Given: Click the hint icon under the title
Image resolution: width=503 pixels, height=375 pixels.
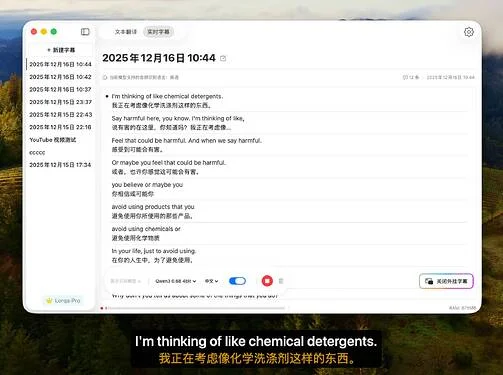Looking at the screenshot, I should tap(105, 77).
